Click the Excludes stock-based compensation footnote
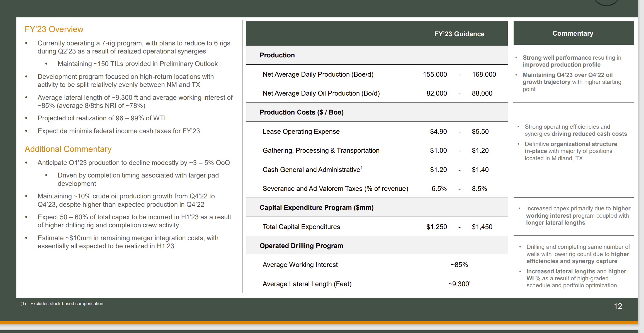This screenshot has height=333, width=644. click(67, 304)
